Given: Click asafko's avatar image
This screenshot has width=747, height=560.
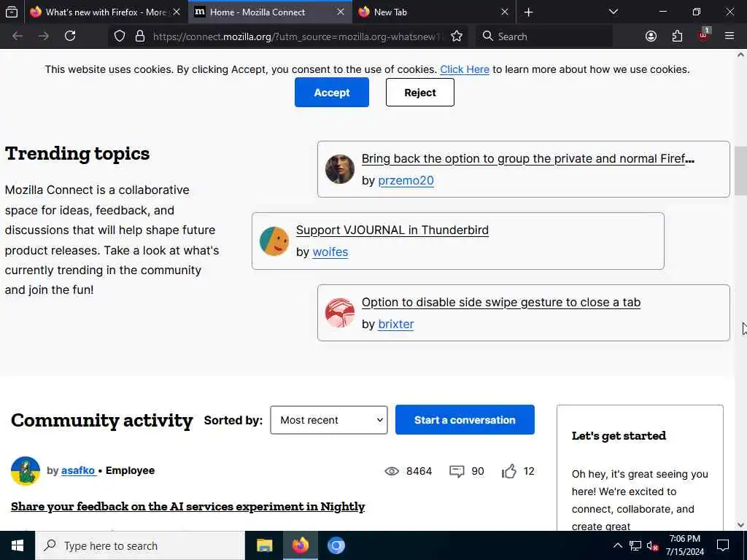Looking at the screenshot, I should point(26,471).
